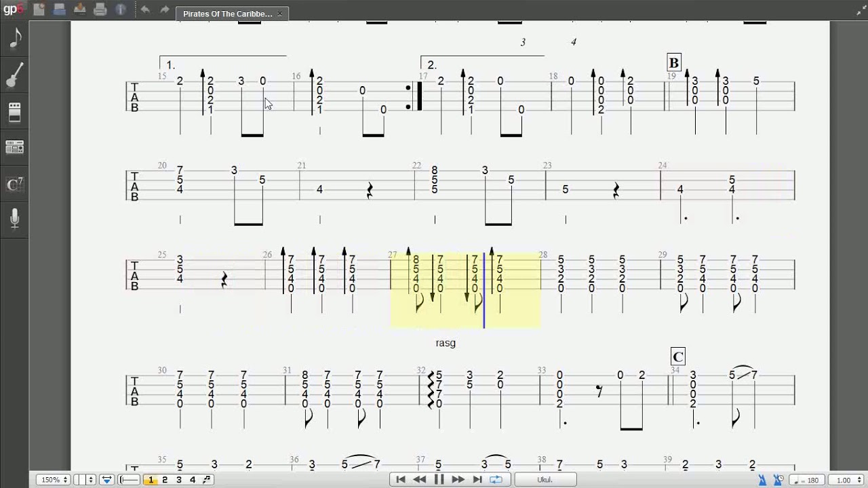Toggle the blue view arrows button
This screenshot has width=868, height=488.
[x=106, y=480]
